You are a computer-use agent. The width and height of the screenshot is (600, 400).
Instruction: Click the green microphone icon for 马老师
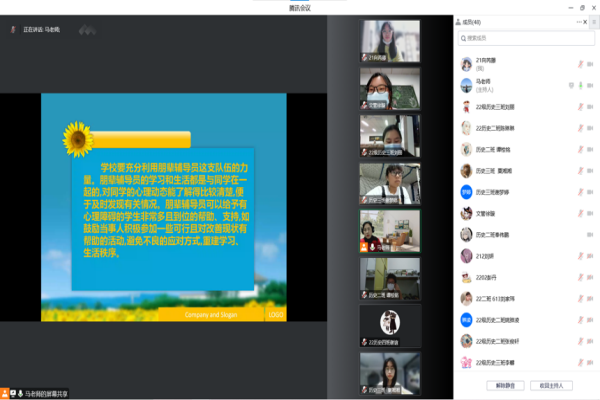[x=581, y=84]
